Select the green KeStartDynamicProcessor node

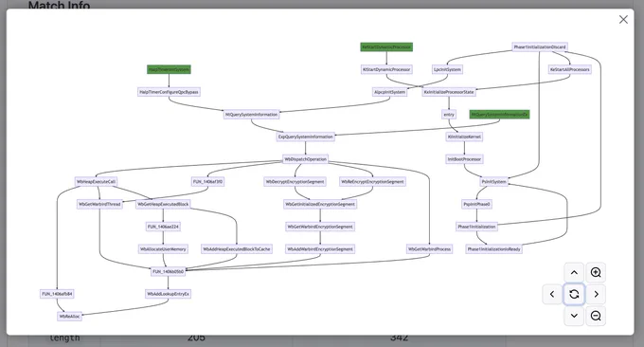tap(386, 46)
